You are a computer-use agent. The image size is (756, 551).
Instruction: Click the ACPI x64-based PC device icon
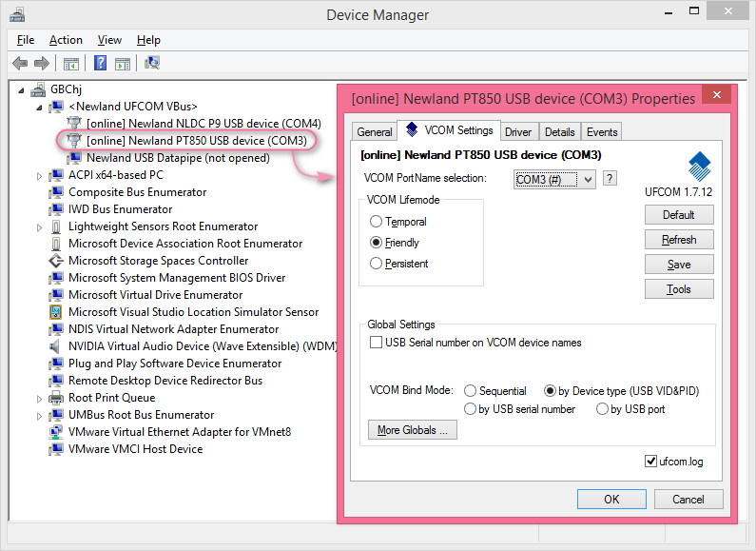[x=56, y=175]
